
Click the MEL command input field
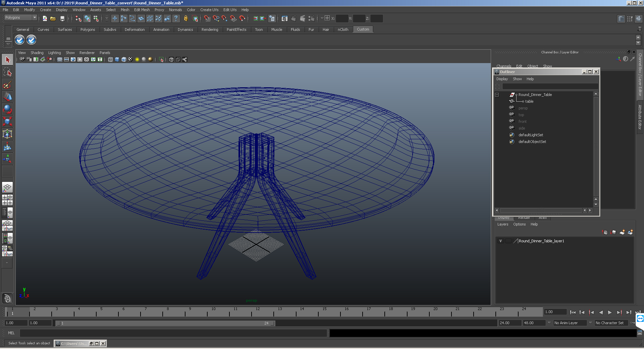(173, 333)
